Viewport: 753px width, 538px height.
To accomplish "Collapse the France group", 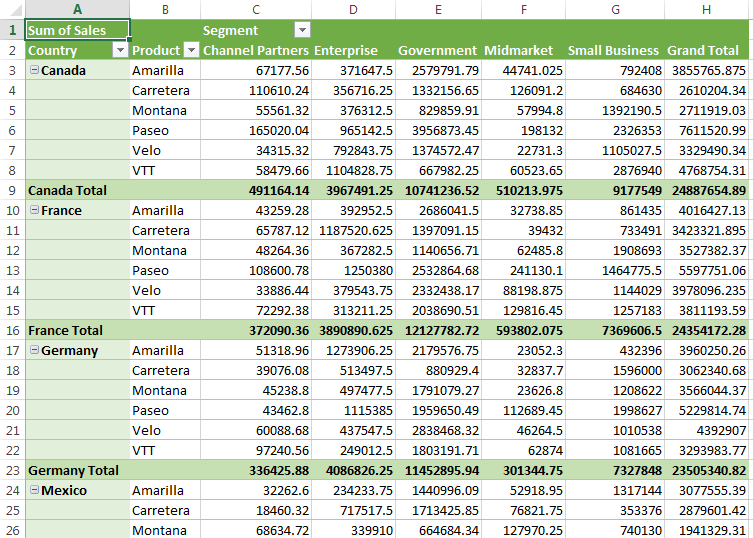I will 35,209.
